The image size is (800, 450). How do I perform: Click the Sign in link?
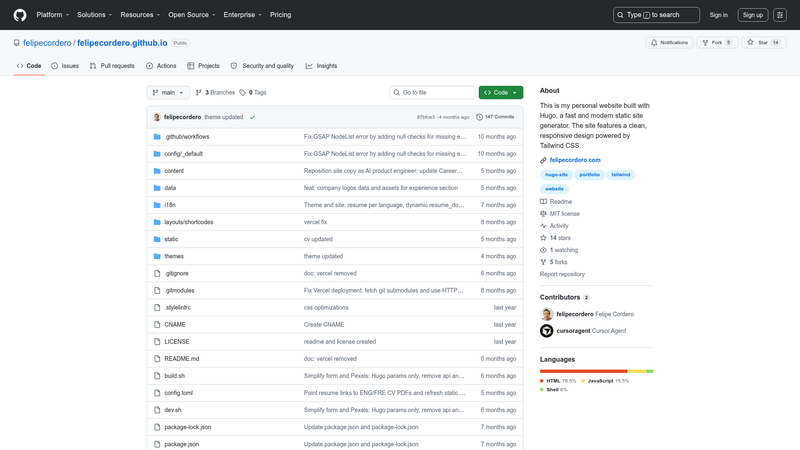[718, 15]
